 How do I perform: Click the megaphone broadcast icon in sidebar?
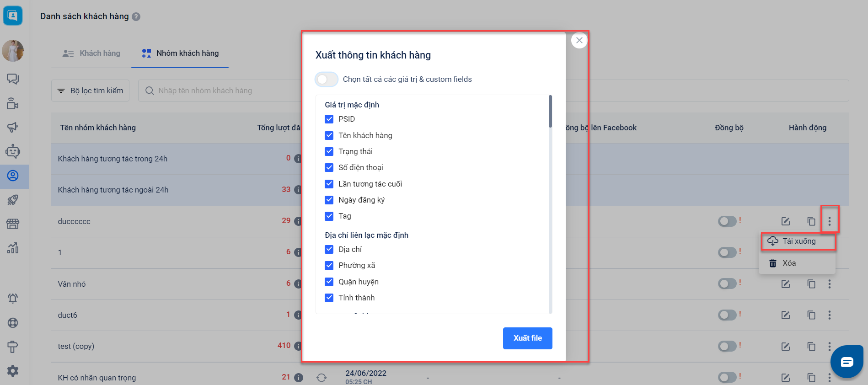click(13, 127)
